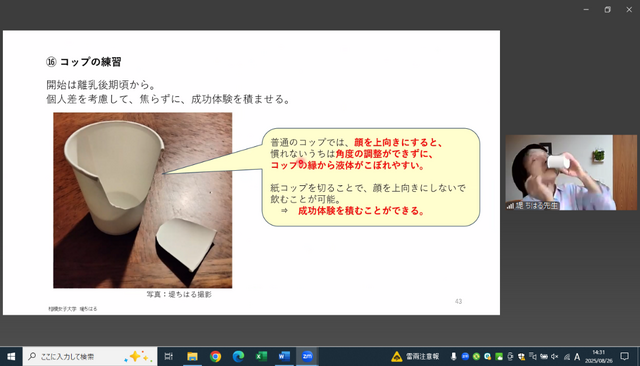Open Zoom icon in system tray
Screen dimensions: 640x366
pyautogui.click(x=465, y=356)
